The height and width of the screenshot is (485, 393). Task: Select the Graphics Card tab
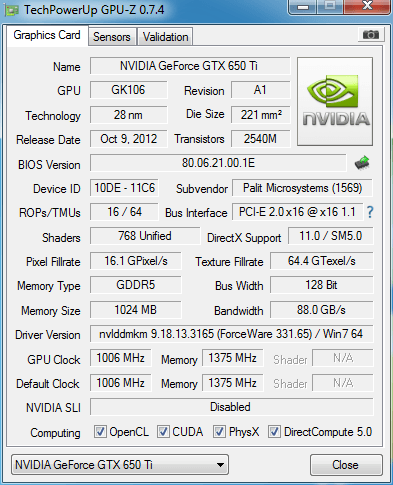point(47,35)
